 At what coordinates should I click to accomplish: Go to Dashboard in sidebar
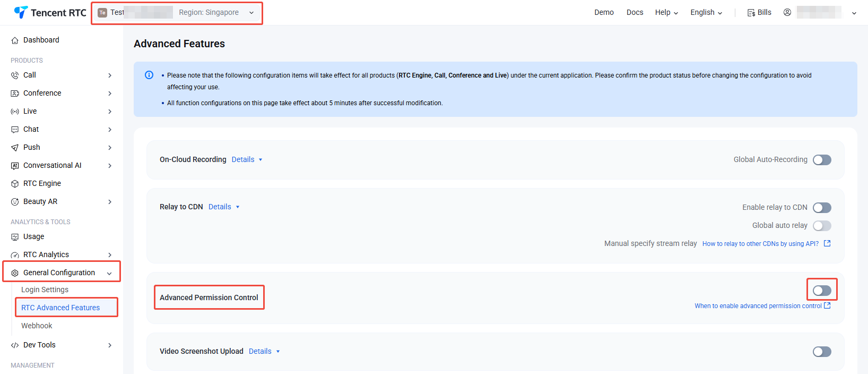coord(41,40)
